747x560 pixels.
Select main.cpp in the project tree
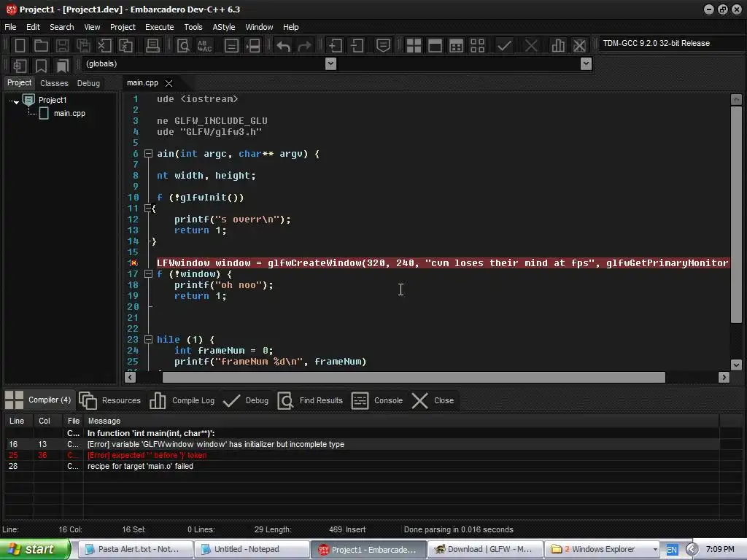pos(69,113)
